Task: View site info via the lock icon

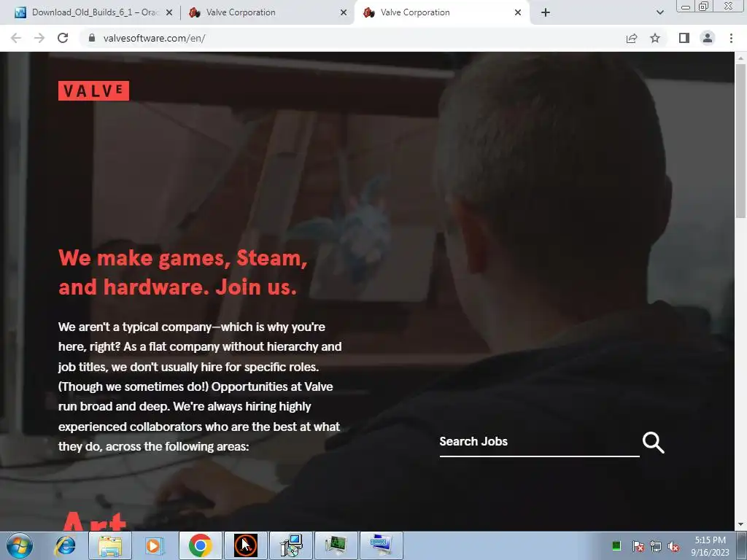Action: [x=92, y=38]
